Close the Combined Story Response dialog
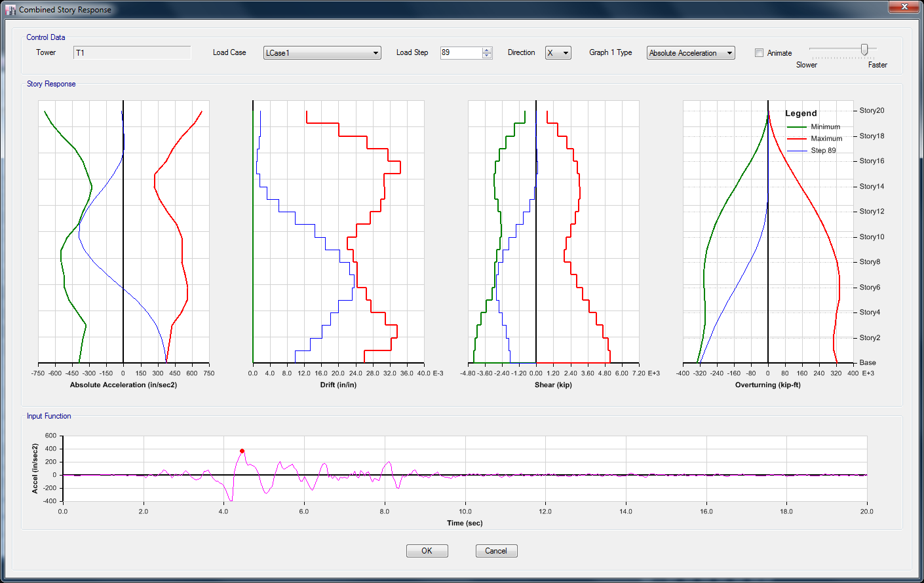 [904, 7]
